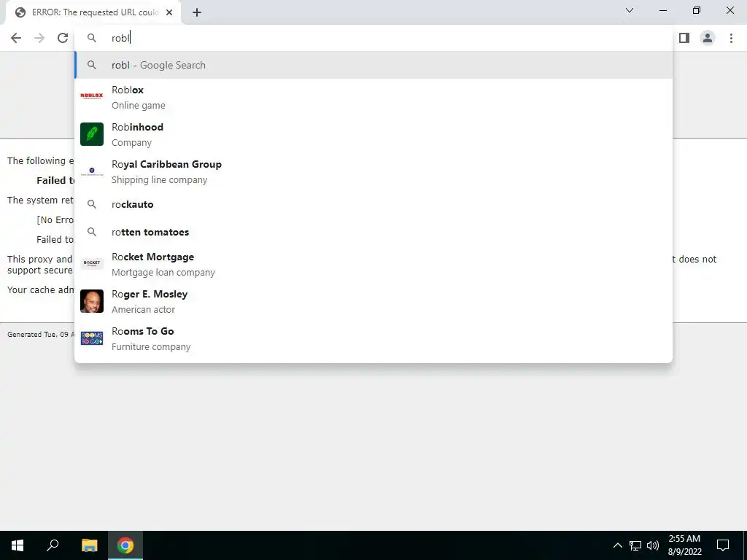Open a new tab with the plus button
747x560 pixels.
[197, 13]
